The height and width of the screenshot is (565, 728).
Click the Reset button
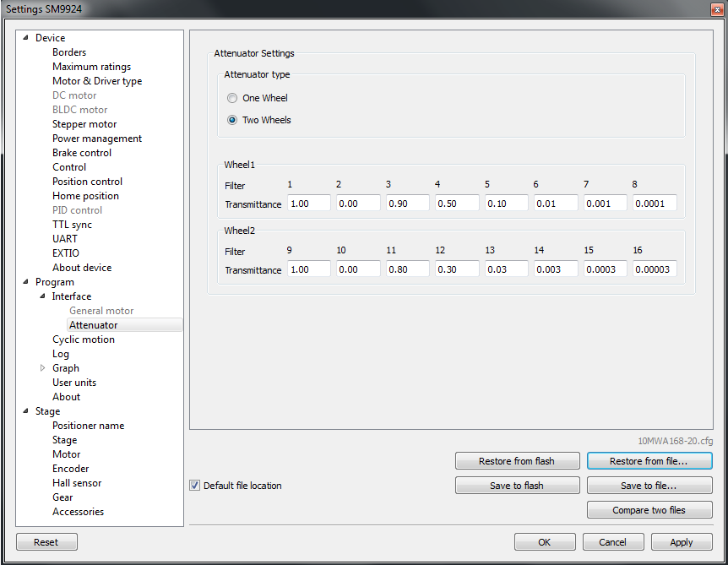click(46, 542)
